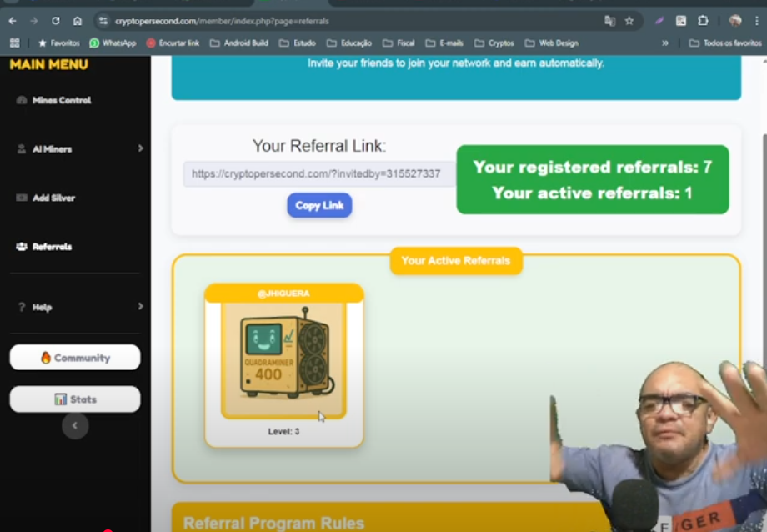
Task: Expand the AI Miners submenu arrow
Action: 140,148
